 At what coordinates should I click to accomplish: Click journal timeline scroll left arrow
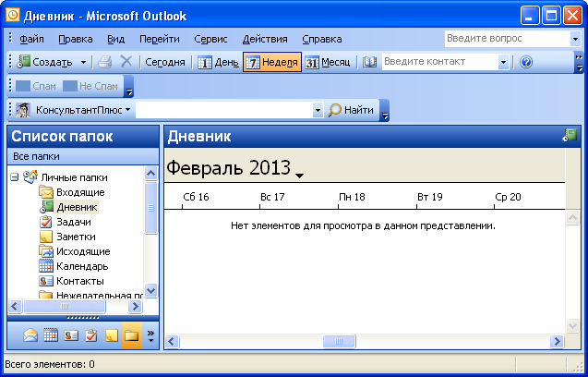click(x=172, y=342)
